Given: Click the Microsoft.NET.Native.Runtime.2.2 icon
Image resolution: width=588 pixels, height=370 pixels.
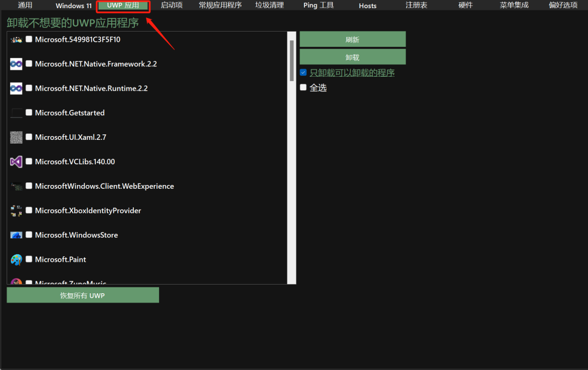Looking at the screenshot, I should (16, 89).
